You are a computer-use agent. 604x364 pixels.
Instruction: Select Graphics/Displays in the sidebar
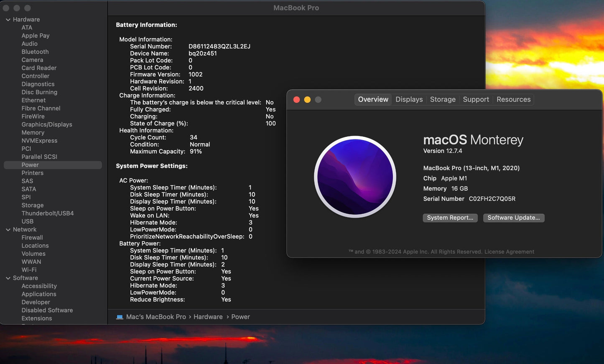click(46, 124)
